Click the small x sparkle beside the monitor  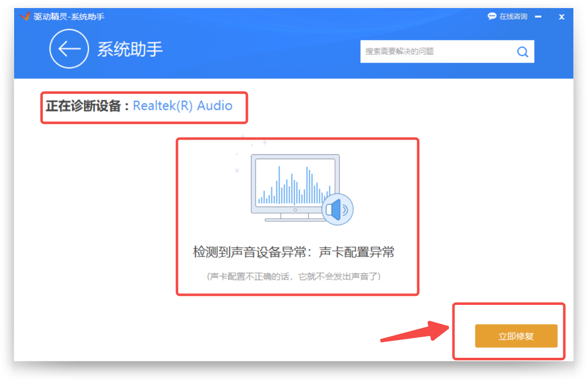(x=237, y=171)
